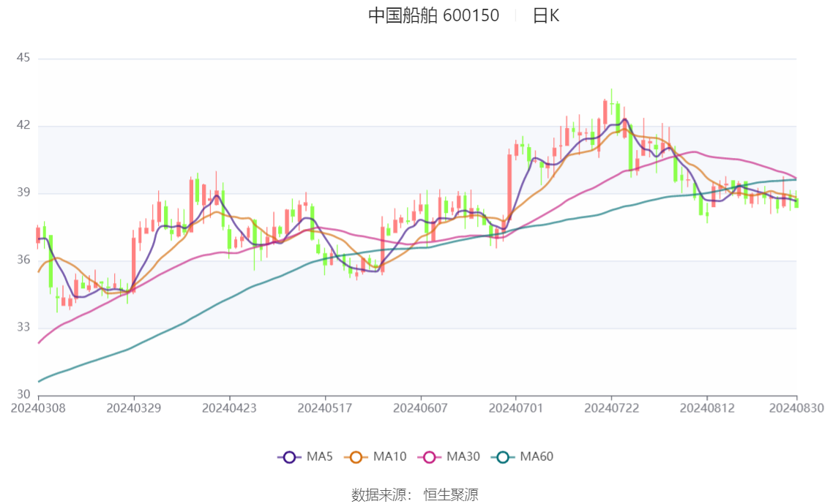Viewport: 830px width, 504px height.
Task: Select the 20240423 date axis label
Action: click(229, 408)
